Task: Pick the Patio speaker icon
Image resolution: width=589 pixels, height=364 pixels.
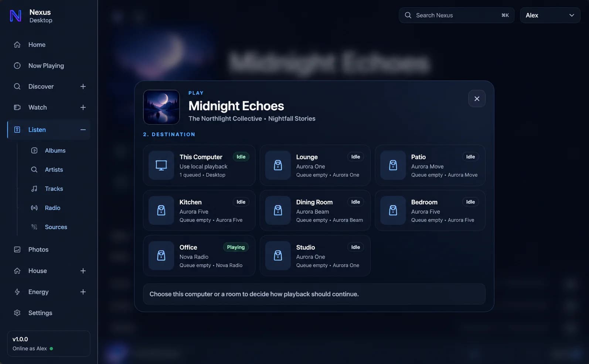Action: [x=393, y=165]
